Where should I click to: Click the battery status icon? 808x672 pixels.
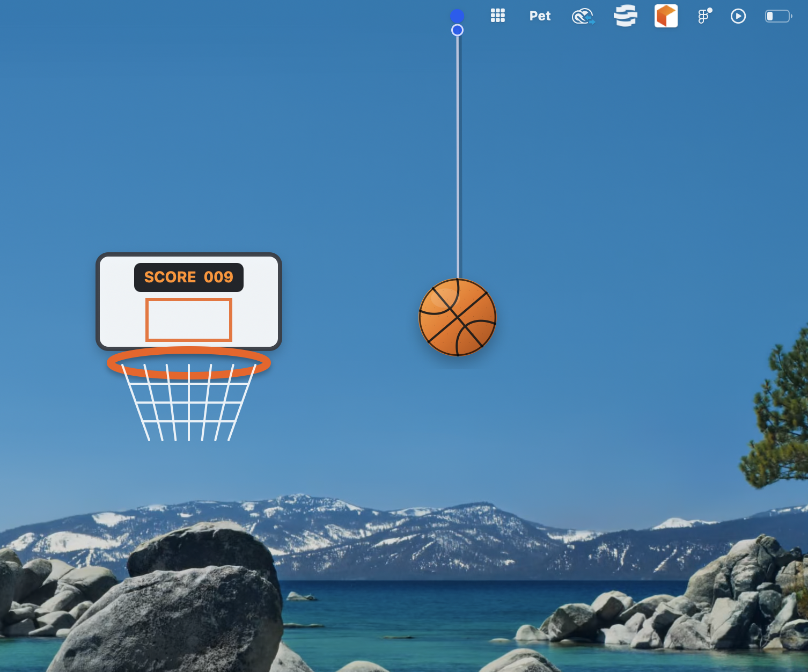click(778, 16)
